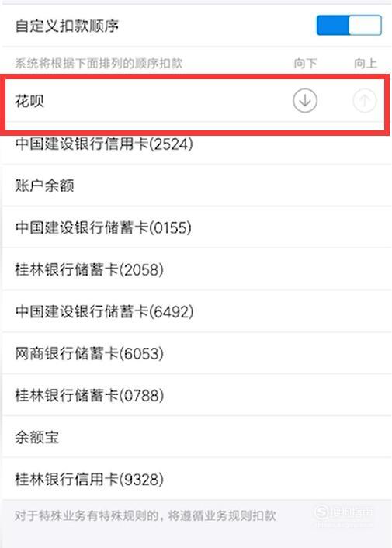The image size is (392, 548).
Task: Tap the 自定义扣款顺序 label text
Action: coord(67,26)
